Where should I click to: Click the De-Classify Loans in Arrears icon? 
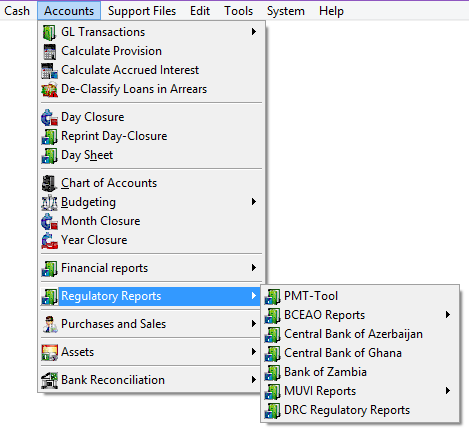coord(49,90)
